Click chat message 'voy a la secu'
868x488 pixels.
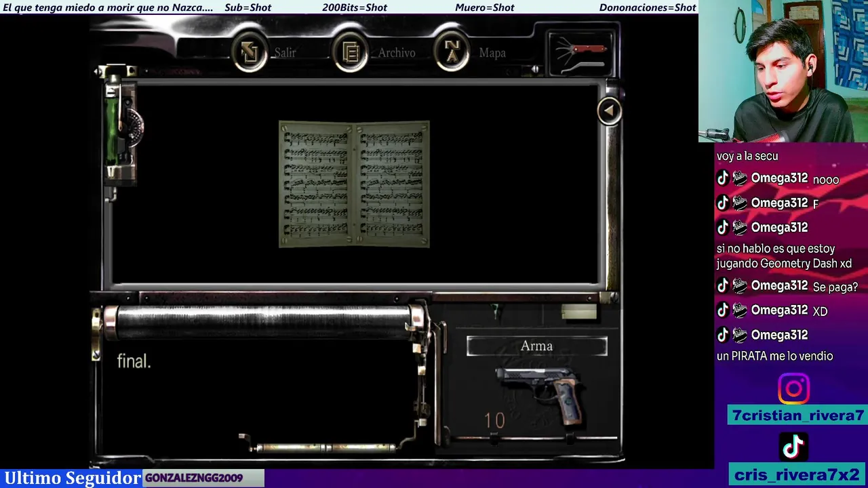747,156
